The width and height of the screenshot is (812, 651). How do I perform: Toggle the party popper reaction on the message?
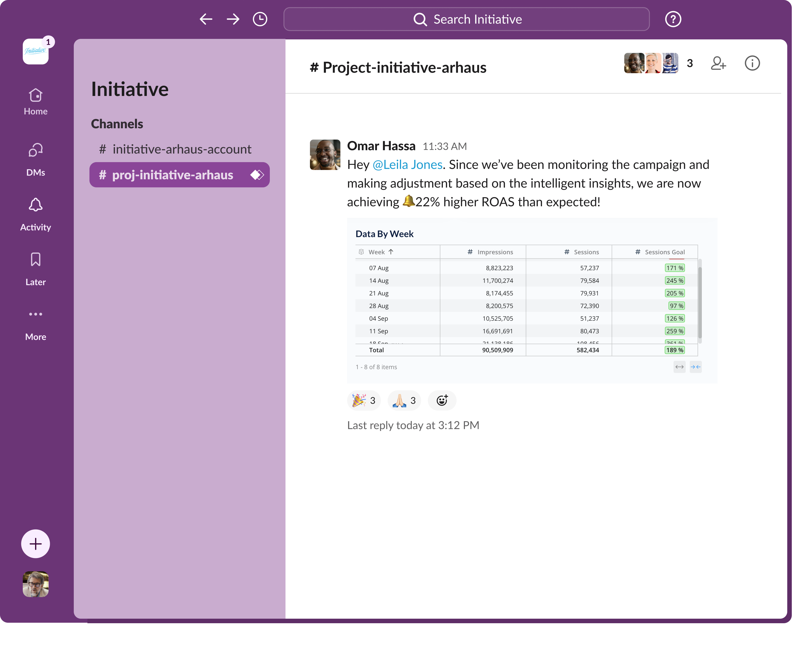coord(364,400)
